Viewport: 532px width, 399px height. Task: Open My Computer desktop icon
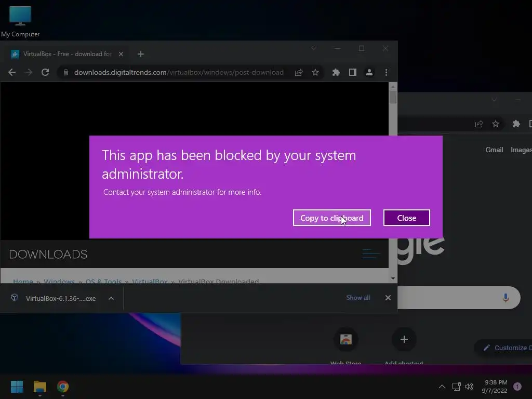[20, 22]
